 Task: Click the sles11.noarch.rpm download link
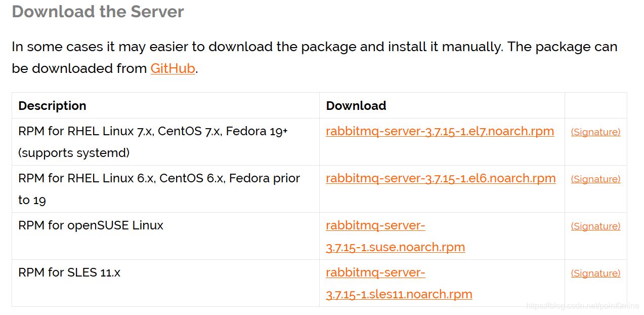pos(399,283)
